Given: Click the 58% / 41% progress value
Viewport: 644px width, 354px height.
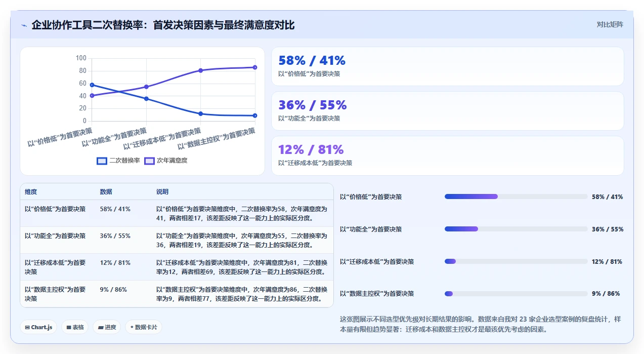Looking at the screenshot, I should 607,196.
